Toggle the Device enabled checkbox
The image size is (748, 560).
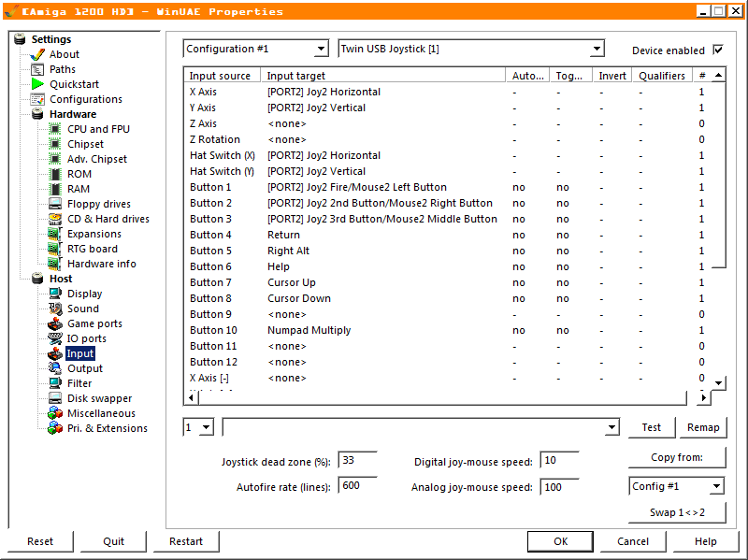pos(718,50)
